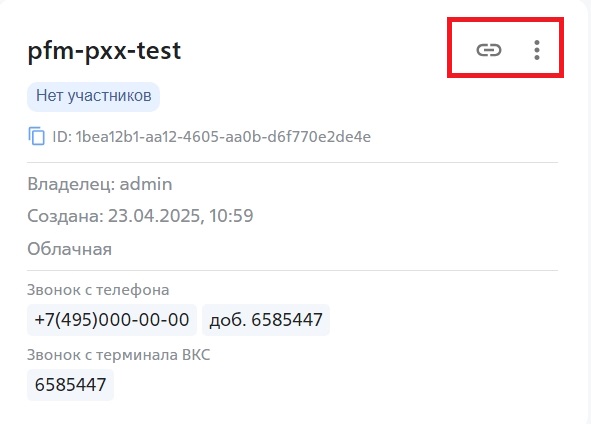Open the three-dot more options menu

coord(537,50)
